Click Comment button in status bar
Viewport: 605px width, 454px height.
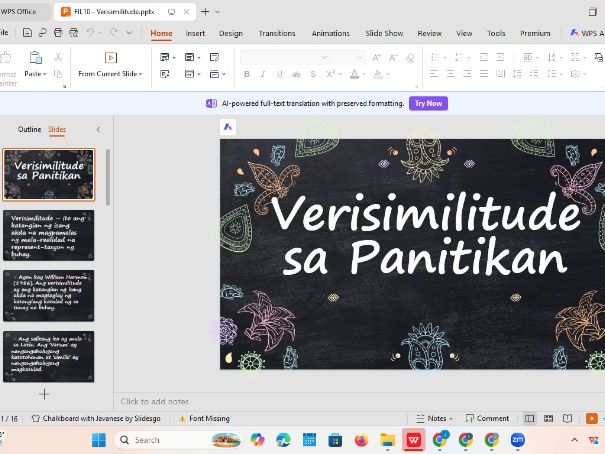click(x=487, y=419)
